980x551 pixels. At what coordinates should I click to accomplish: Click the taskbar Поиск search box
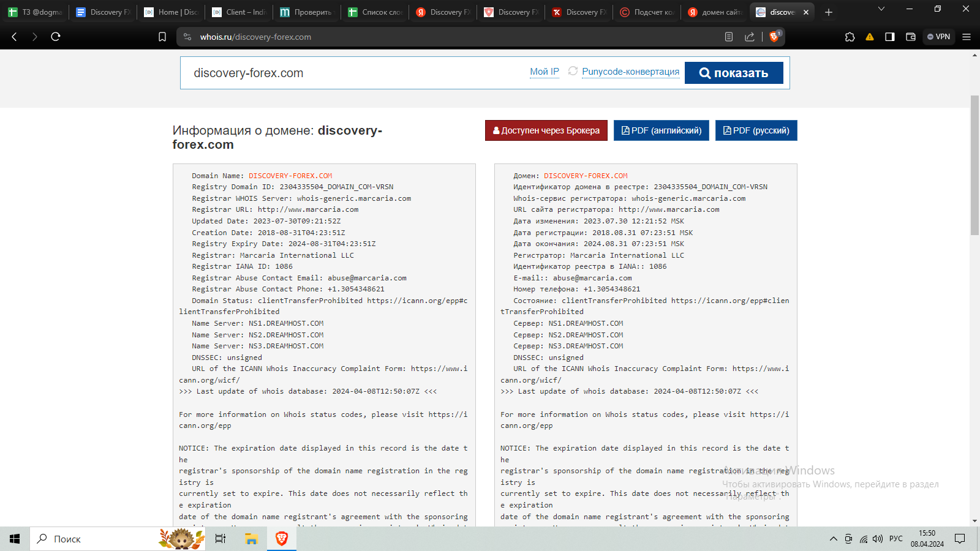116,539
